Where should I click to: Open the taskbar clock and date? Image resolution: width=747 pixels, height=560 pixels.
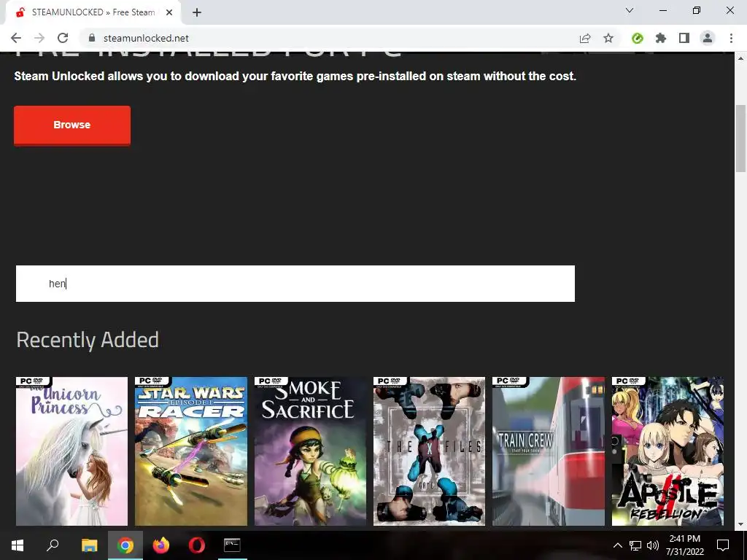click(684, 545)
